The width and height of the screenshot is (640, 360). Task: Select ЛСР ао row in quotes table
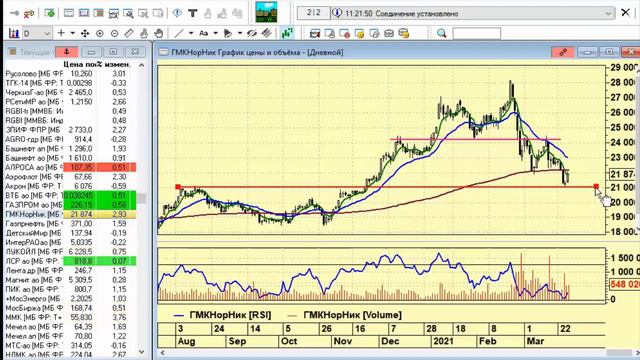(70, 261)
